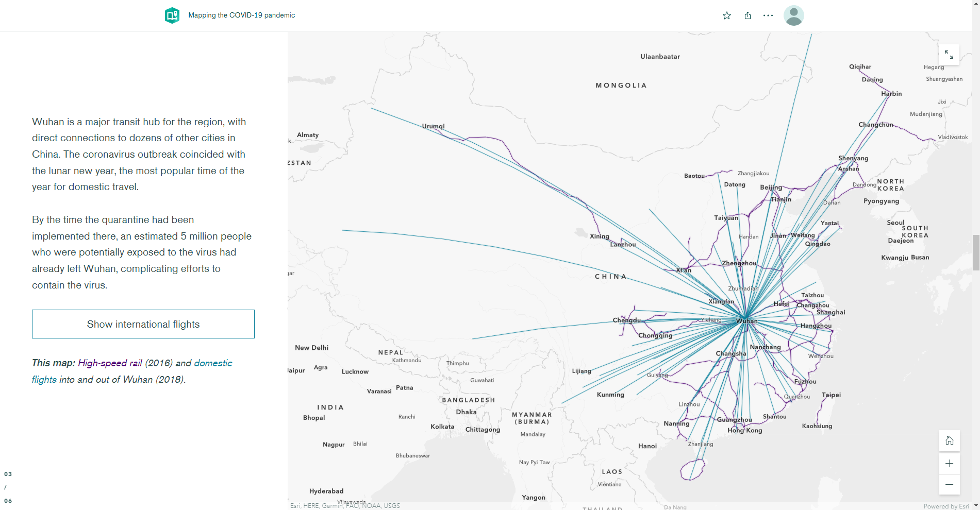Open the three-dot more options menu
The height and width of the screenshot is (510, 980).
pos(768,15)
